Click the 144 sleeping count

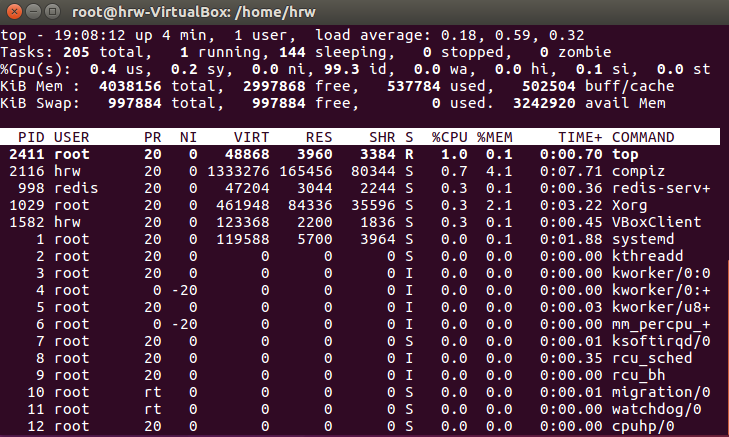pos(292,52)
